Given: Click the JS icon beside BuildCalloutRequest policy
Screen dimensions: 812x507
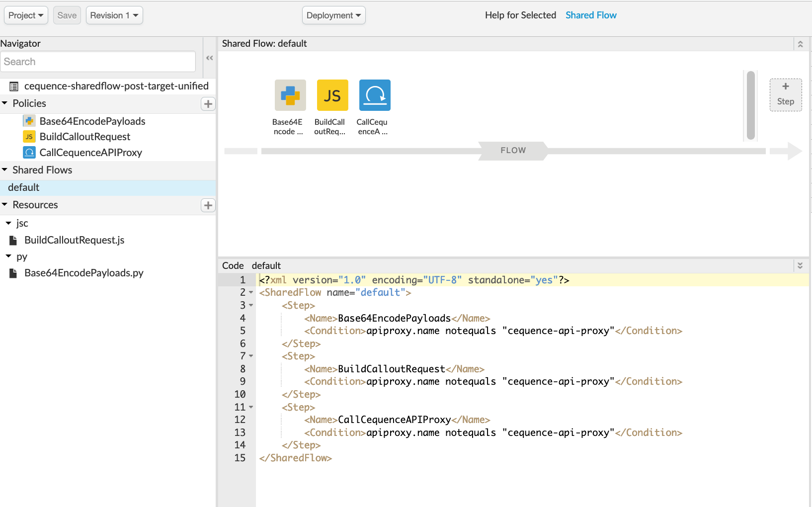Looking at the screenshot, I should point(29,136).
